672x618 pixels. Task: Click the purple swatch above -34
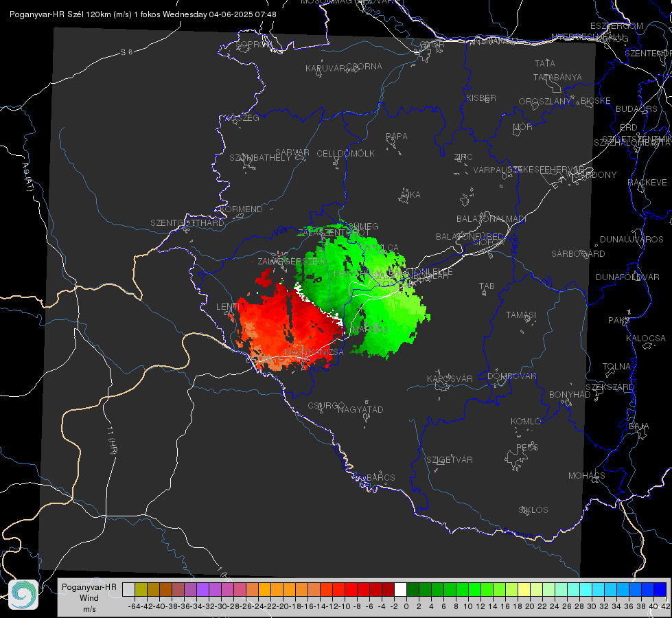pyautogui.click(x=202, y=589)
